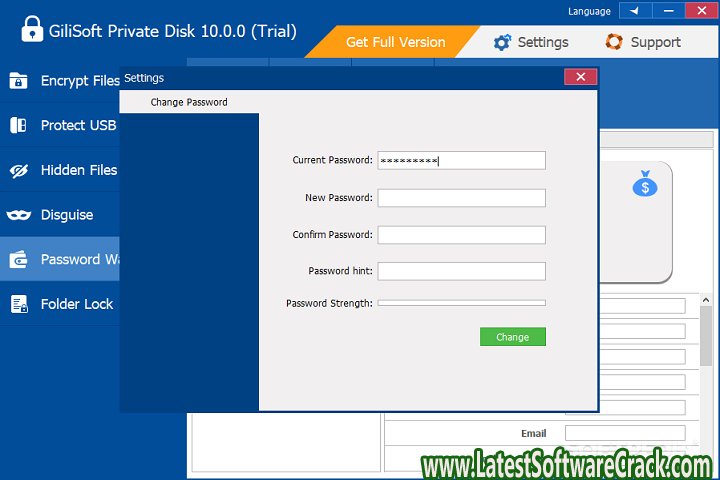Screen dimensions: 720x480
Task: Minimize the GiliSoft window
Action: pos(669,11)
